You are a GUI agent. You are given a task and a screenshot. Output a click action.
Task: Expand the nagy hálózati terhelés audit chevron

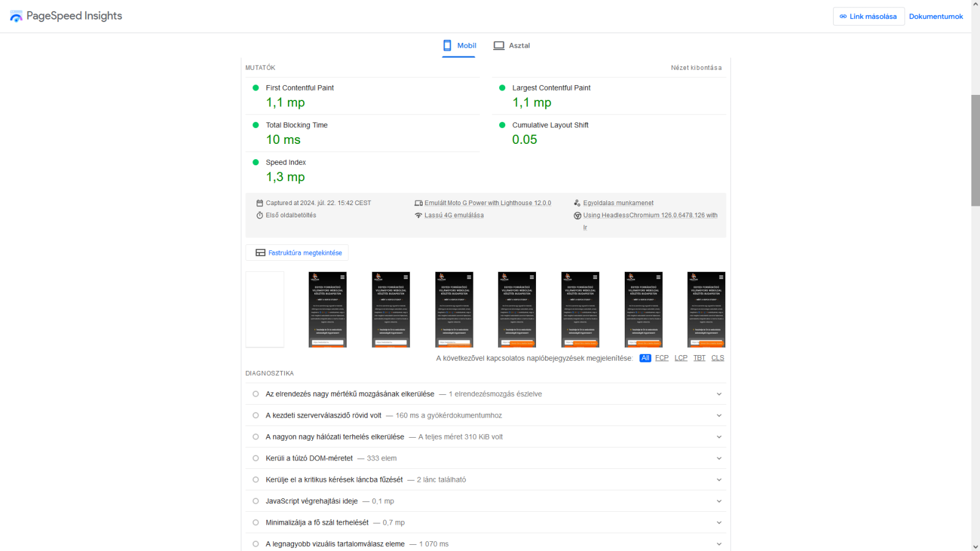tap(719, 437)
